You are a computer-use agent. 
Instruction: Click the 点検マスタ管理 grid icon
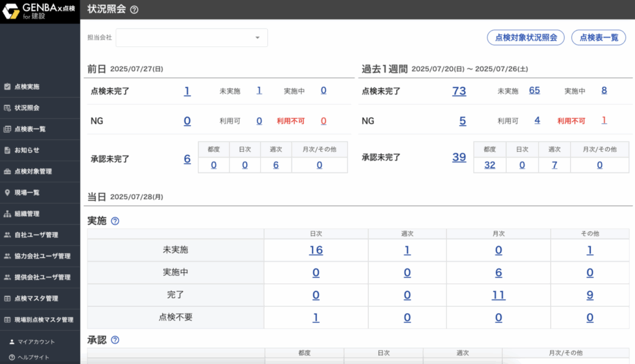pyautogui.click(x=7, y=298)
